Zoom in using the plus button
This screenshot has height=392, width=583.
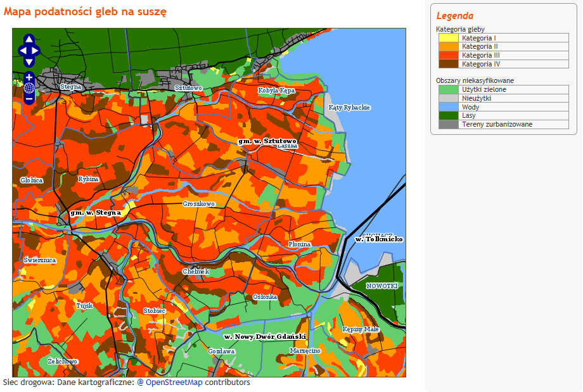[29, 77]
